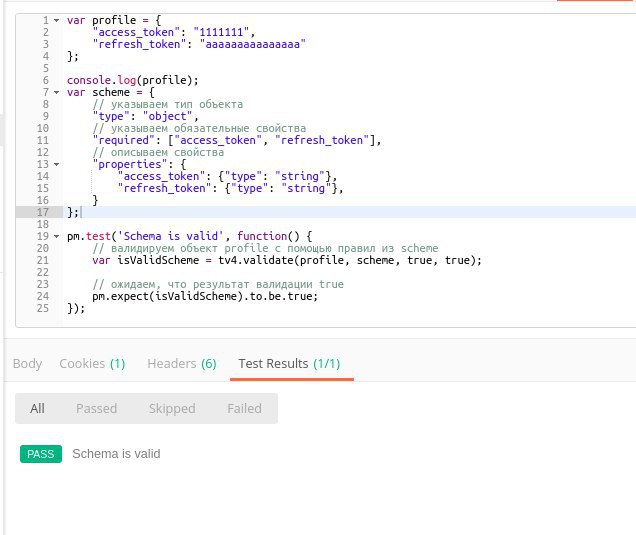The height and width of the screenshot is (535, 636).
Task: Click line number 17 in the gutter
Action: click(43, 212)
